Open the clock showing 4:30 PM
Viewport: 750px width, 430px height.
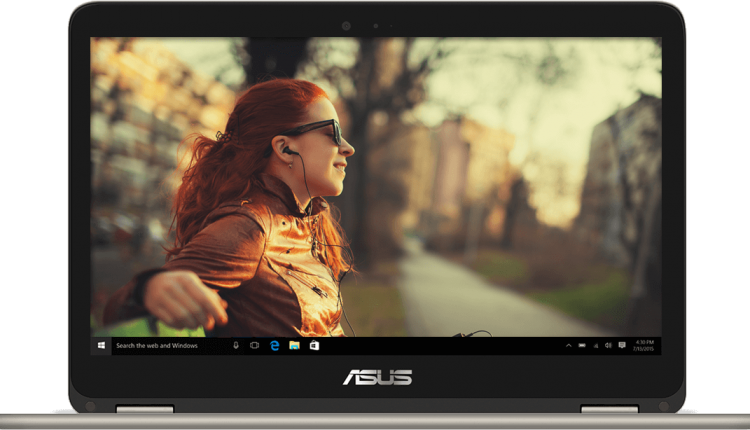tap(644, 342)
